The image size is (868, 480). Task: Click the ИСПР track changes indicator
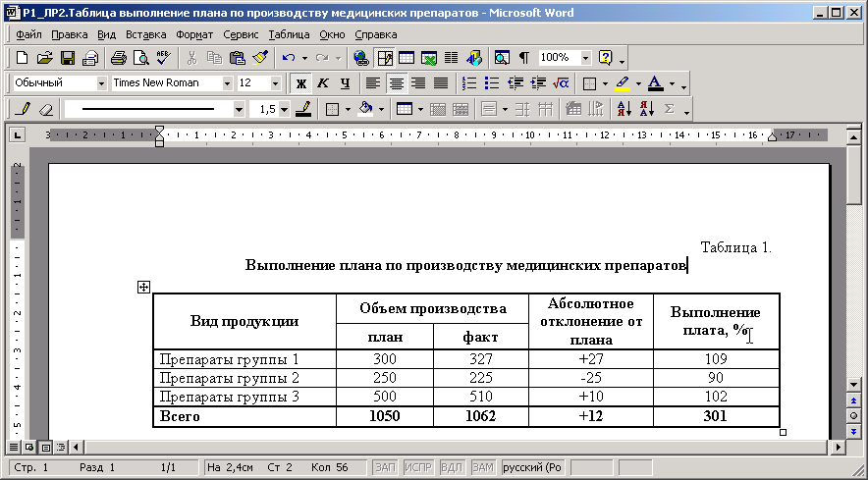tap(418, 468)
